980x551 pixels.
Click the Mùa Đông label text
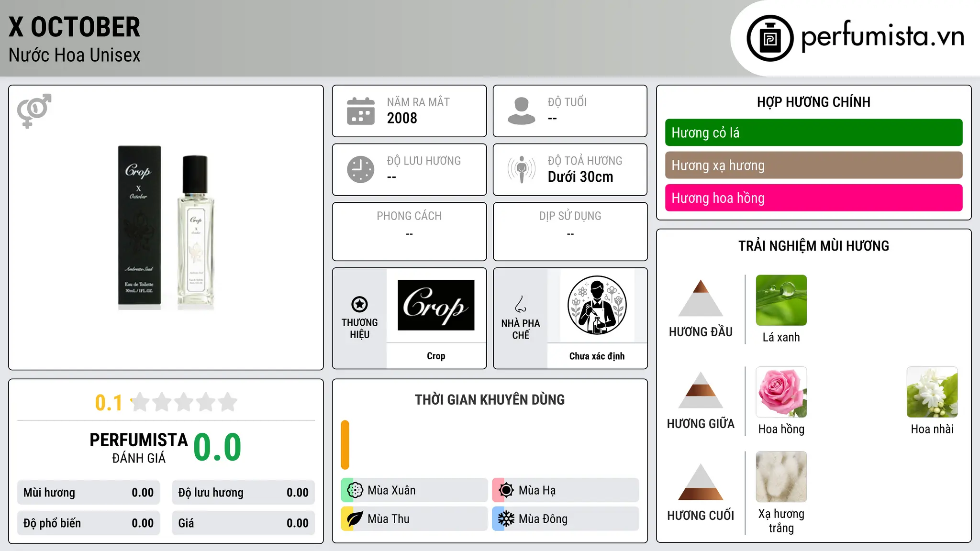click(x=543, y=519)
